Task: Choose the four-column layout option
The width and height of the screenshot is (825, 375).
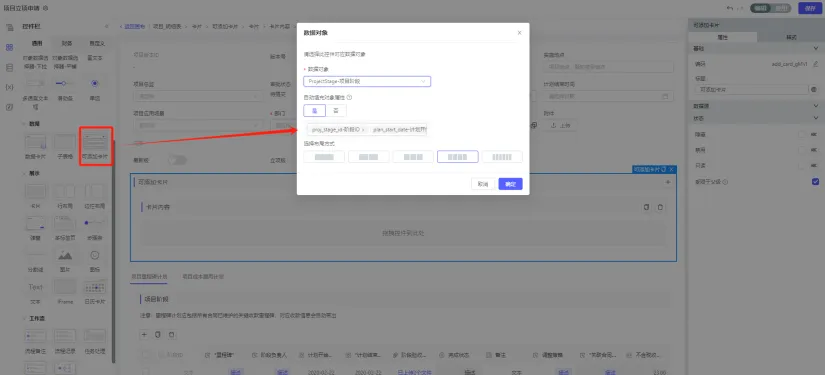Action: [x=458, y=157]
